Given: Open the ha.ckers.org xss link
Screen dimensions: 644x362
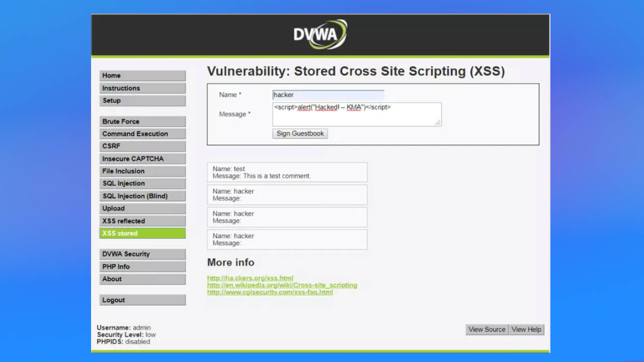Looking at the screenshot, I should pyautogui.click(x=250, y=278).
